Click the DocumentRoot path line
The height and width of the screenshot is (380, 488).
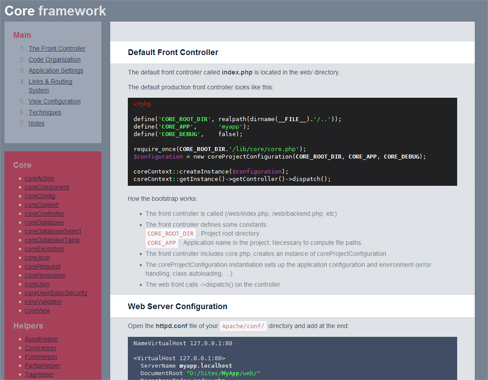tap(200, 373)
